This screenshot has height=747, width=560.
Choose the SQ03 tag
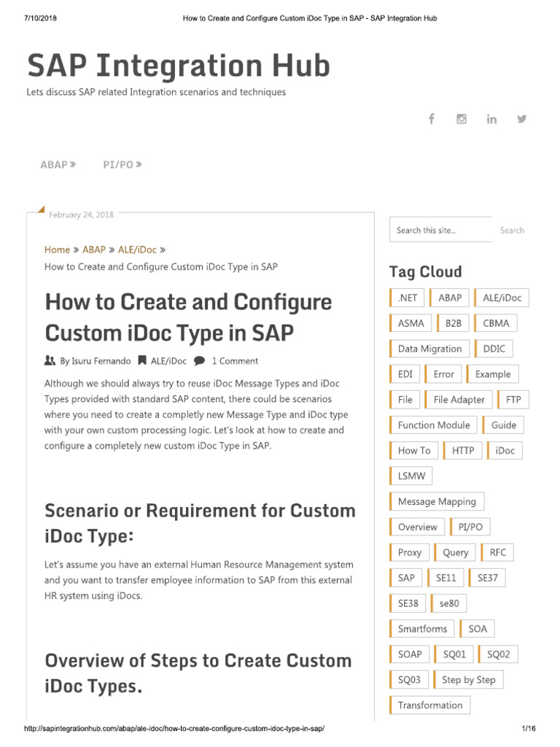pyautogui.click(x=409, y=680)
